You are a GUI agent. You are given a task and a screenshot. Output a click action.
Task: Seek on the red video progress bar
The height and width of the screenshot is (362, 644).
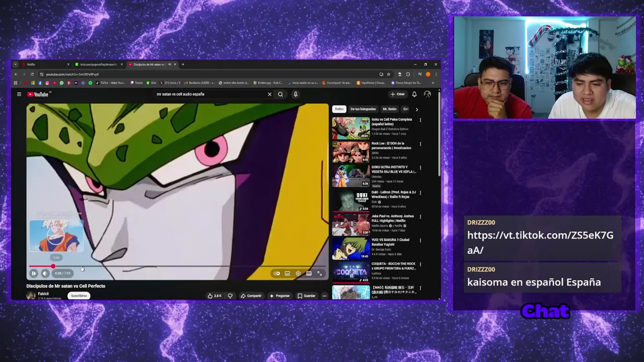177,266
